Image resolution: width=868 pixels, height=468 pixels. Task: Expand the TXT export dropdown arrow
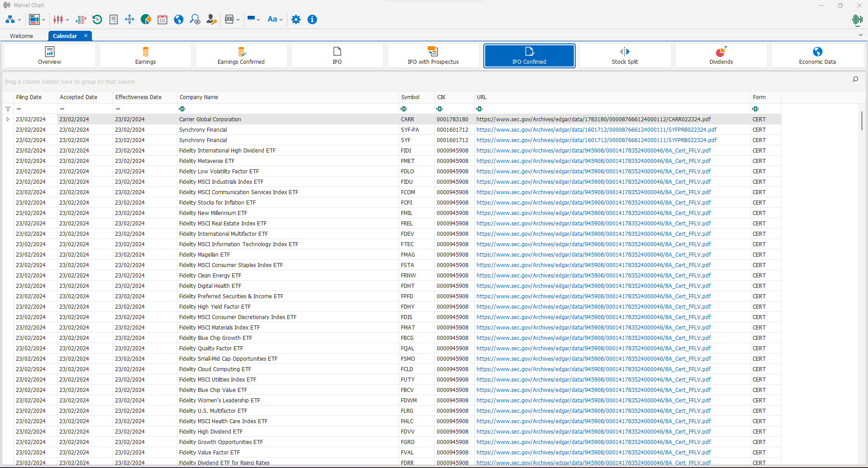[238, 20]
